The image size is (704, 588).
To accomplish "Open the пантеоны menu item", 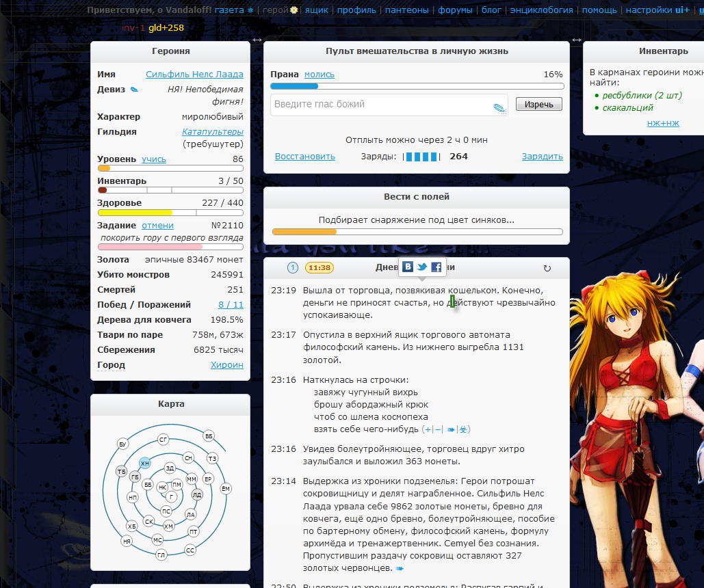I will point(407,10).
